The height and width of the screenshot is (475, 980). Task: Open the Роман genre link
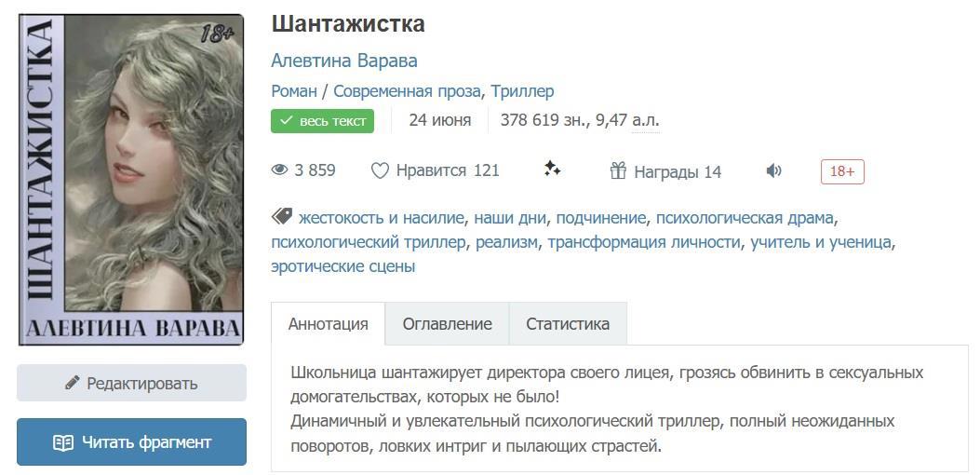click(x=293, y=91)
